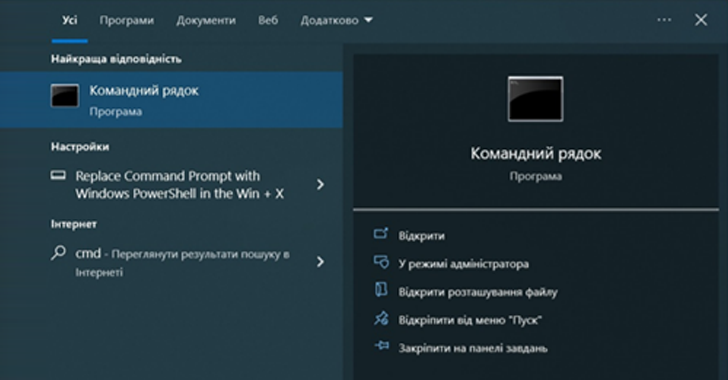The image size is (728, 380).
Task: Run Командний рядок via У режимі адміністратора
Action: 463,264
